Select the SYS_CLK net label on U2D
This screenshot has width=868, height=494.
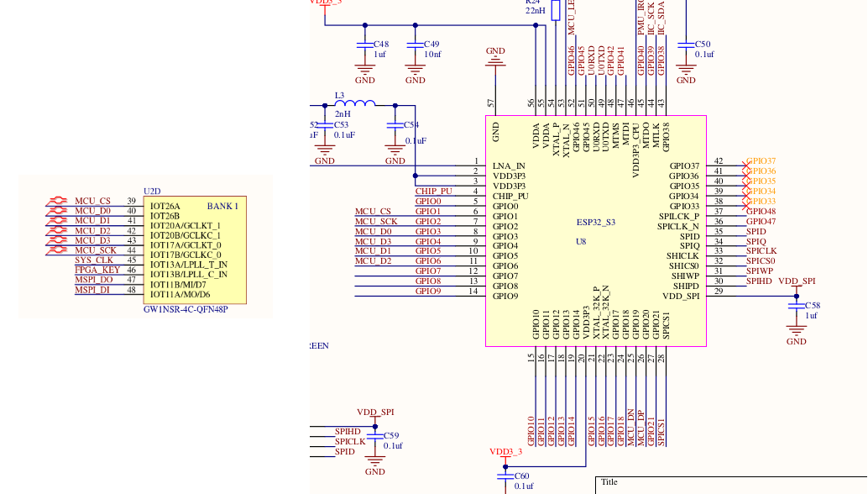pyautogui.click(x=94, y=260)
